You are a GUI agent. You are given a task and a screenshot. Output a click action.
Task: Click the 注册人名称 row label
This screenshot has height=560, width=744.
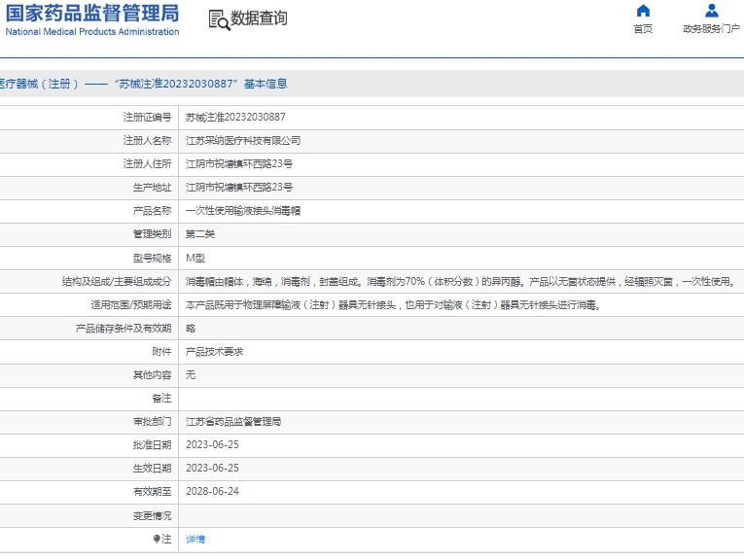point(147,141)
